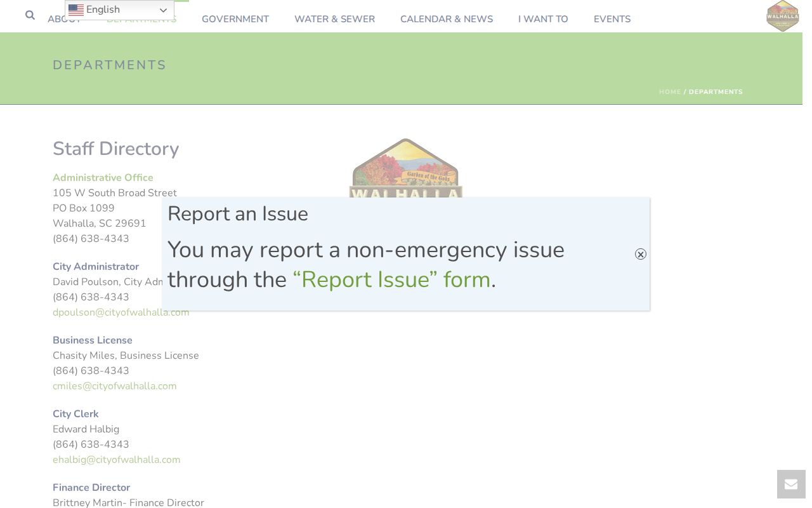Viewport: 812px width, 508px height.
Task: Click the City Clerk heading
Action: (75, 414)
